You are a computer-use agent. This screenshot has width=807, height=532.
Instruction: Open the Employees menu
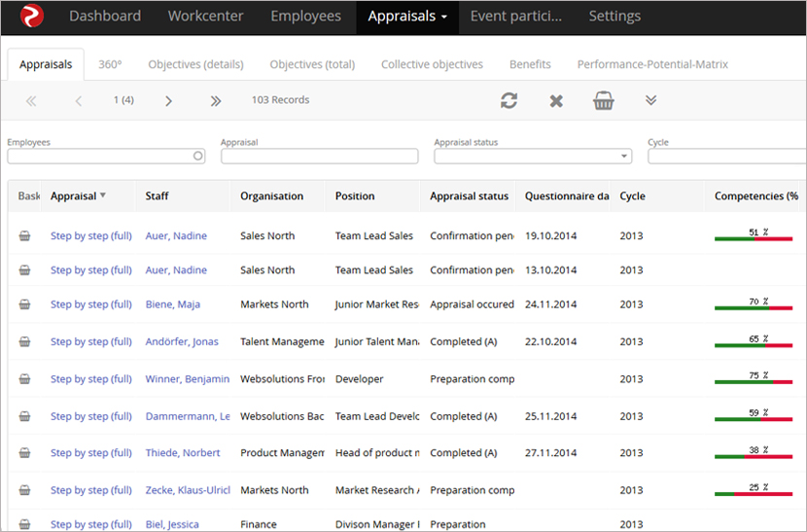pos(305,17)
